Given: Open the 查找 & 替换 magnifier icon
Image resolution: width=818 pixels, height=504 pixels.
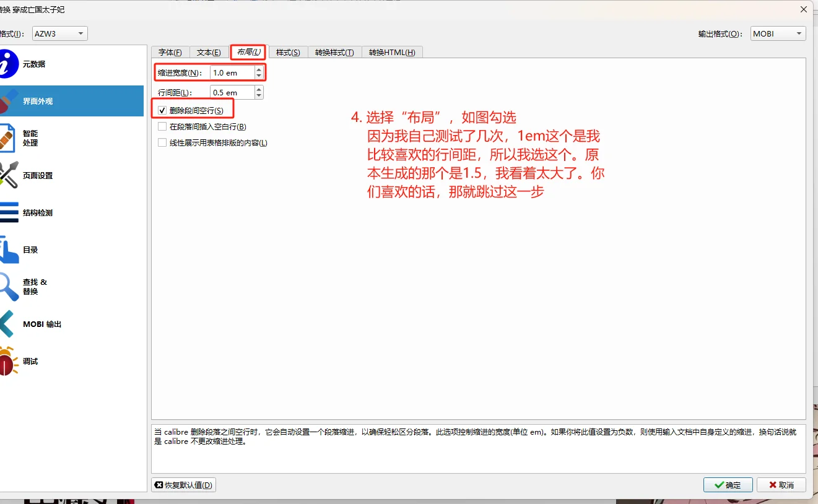Looking at the screenshot, I should (x=8, y=287).
